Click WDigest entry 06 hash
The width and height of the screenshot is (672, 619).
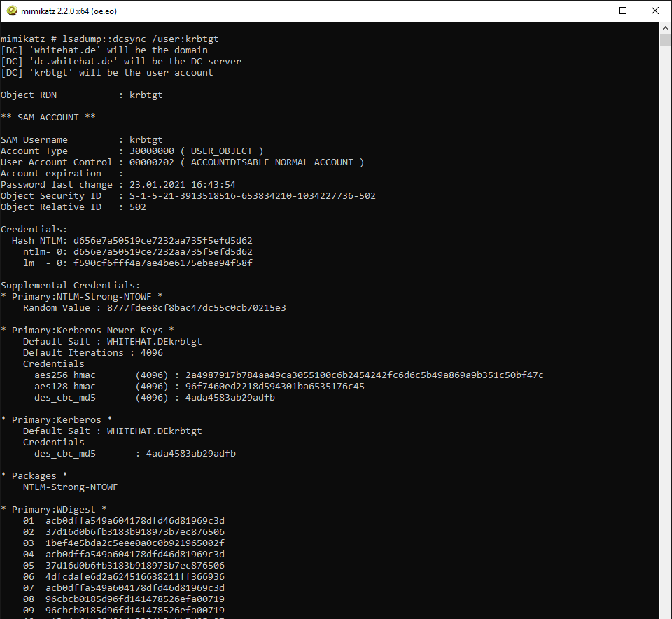pyautogui.click(x=135, y=576)
